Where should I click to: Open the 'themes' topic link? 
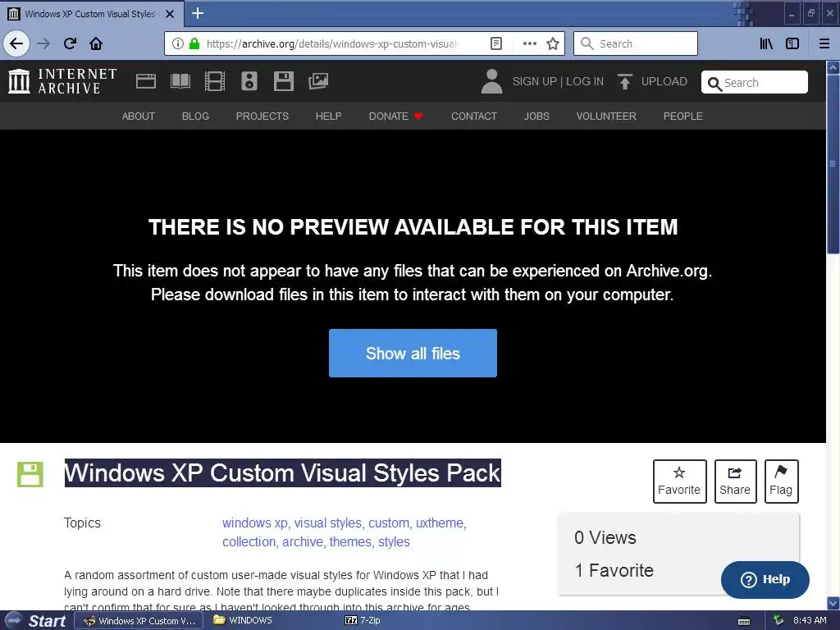tap(350, 542)
